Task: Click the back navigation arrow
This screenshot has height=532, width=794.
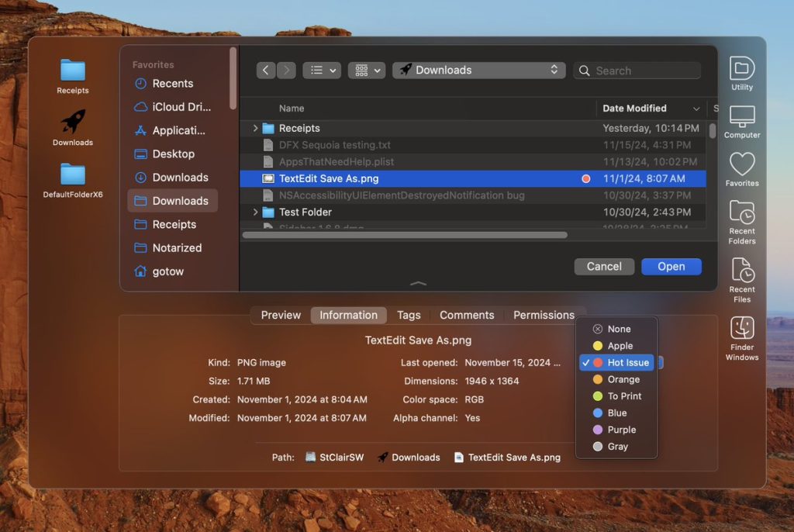Action: [x=266, y=70]
